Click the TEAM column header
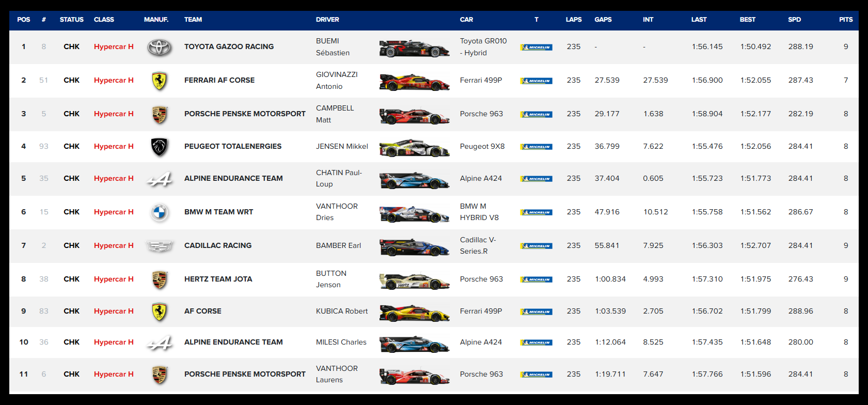This screenshot has height=405, width=868. (x=193, y=20)
